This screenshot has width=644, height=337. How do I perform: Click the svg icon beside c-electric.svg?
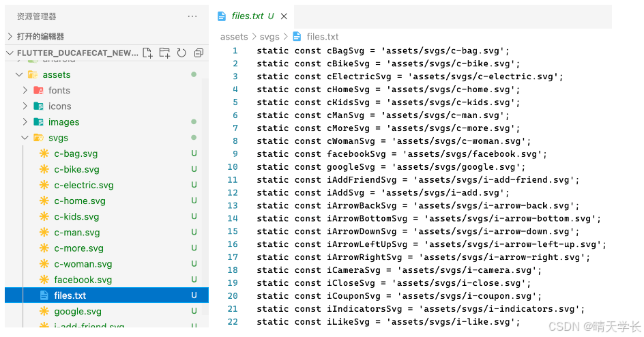(x=44, y=185)
